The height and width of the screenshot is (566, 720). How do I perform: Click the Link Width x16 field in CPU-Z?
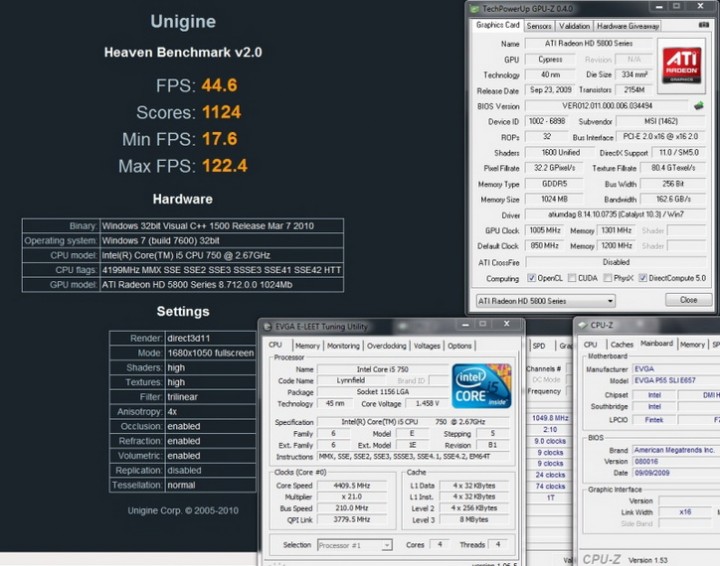685,512
